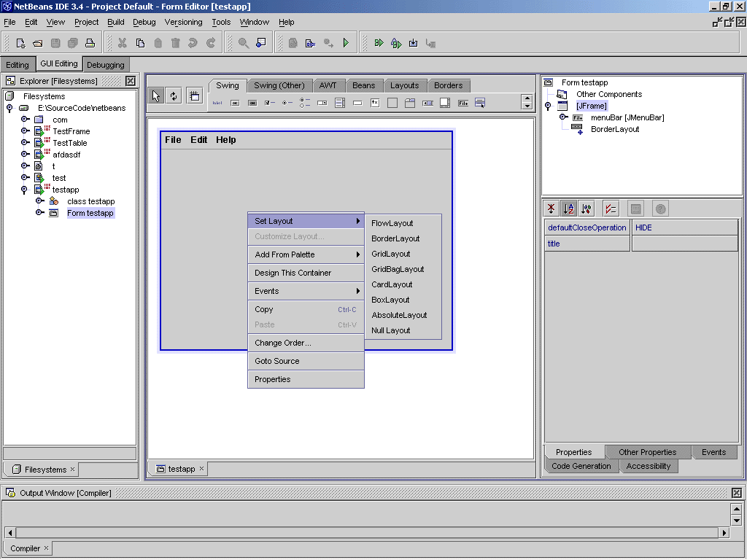The height and width of the screenshot is (560, 747).
Task: Expand the menuBar [JMenuBar] node
Action: tap(563, 117)
